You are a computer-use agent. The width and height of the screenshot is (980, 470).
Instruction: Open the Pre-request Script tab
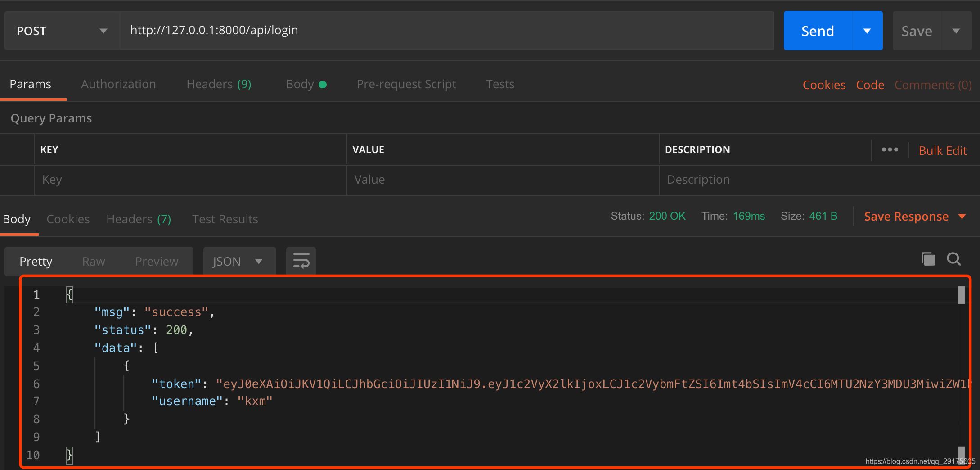point(406,84)
